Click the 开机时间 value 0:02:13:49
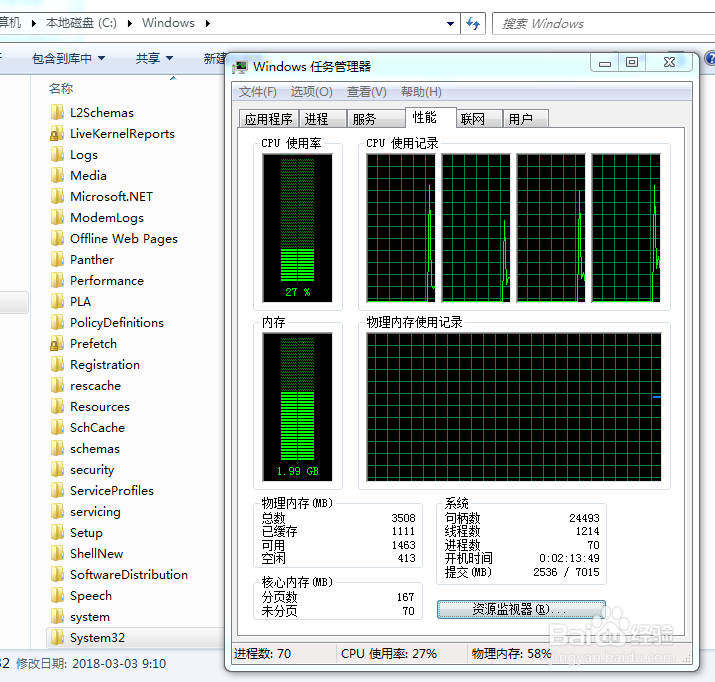The height and width of the screenshot is (682, 715). [569, 558]
